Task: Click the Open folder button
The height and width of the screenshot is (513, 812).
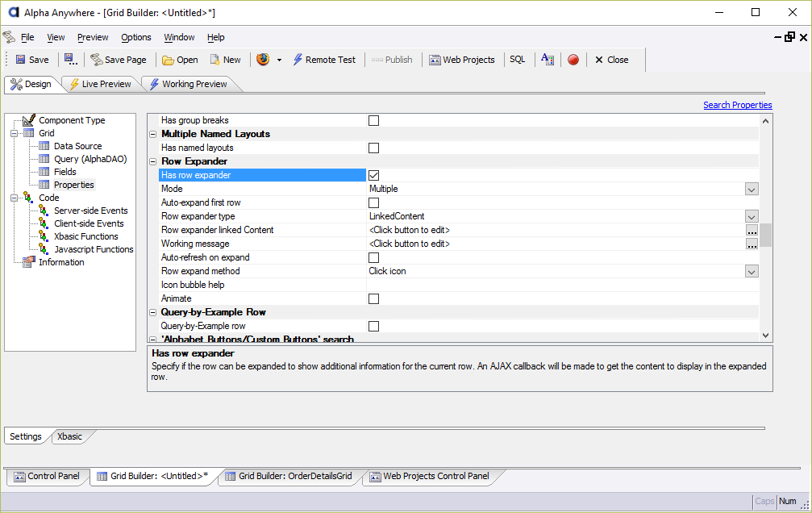Action: 180,60
